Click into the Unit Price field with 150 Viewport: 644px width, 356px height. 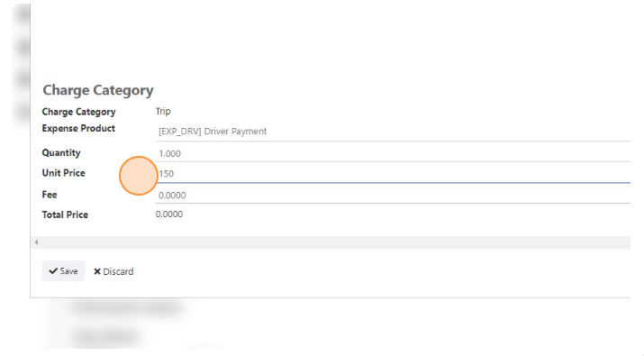pos(393,173)
